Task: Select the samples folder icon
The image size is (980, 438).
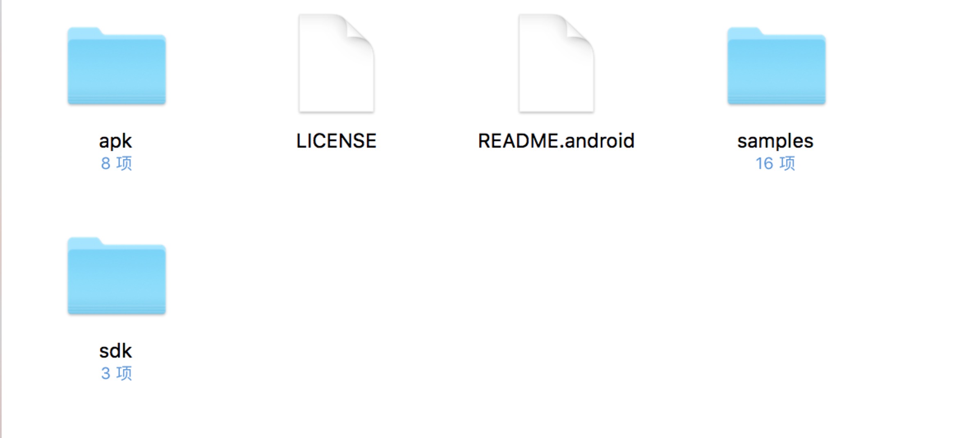Action: pyautogui.click(x=776, y=66)
